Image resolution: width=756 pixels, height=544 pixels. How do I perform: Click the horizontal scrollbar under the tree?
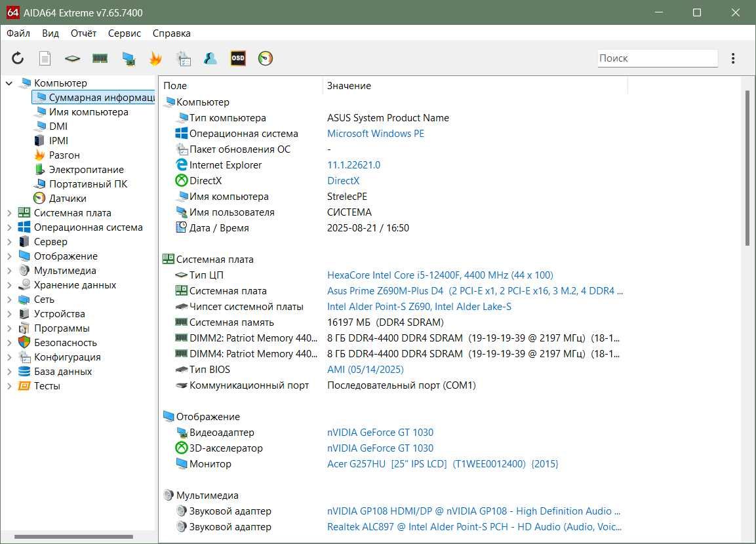pos(73,536)
